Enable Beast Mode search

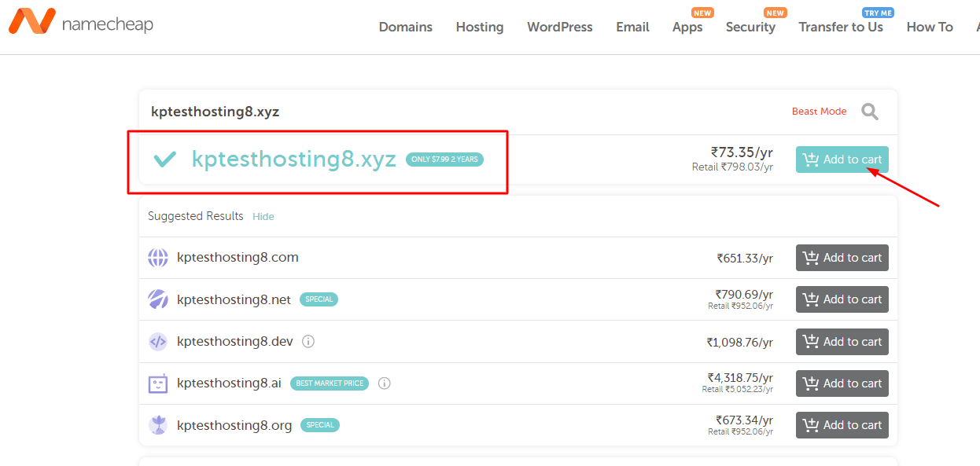[x=820, y=112]
